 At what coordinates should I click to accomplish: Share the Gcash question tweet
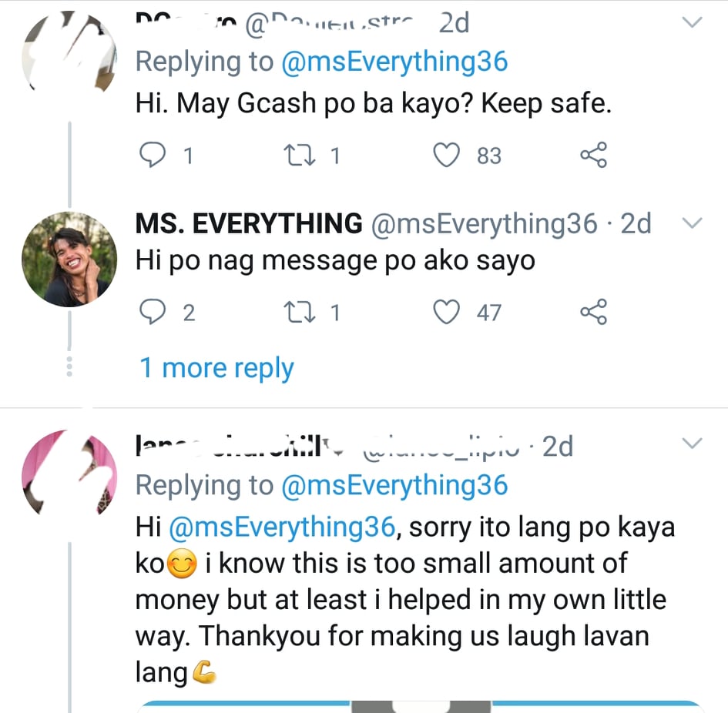592,156
